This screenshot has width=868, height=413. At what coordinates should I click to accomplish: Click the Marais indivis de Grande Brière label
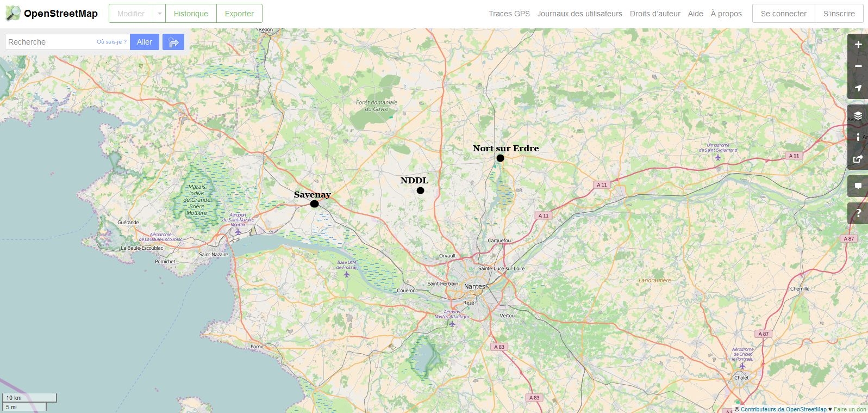(x=197, y=200)
